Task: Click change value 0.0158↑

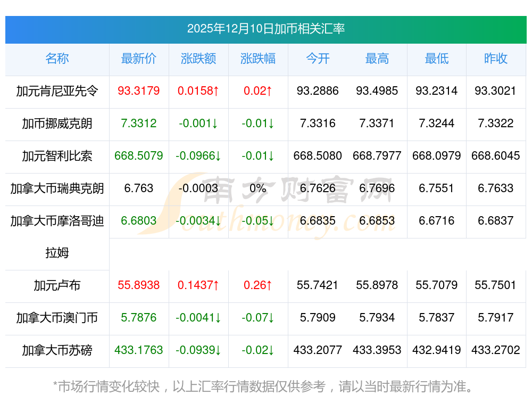Action: coord(198,91)
